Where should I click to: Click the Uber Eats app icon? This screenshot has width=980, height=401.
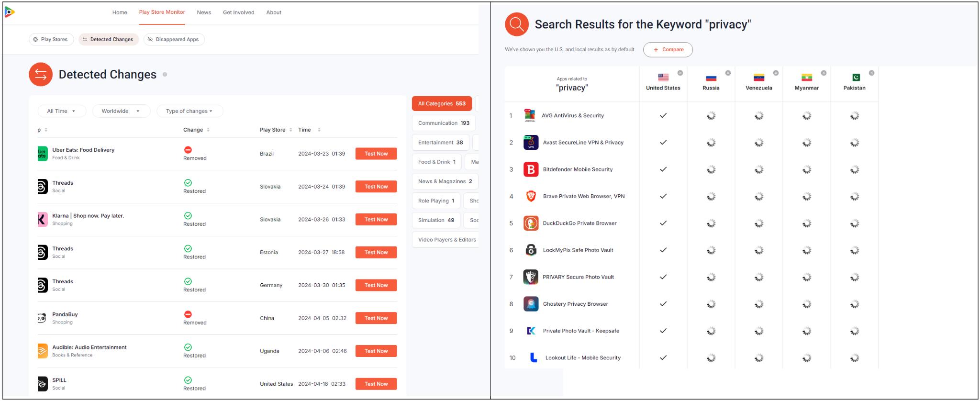tap(43, 154)
